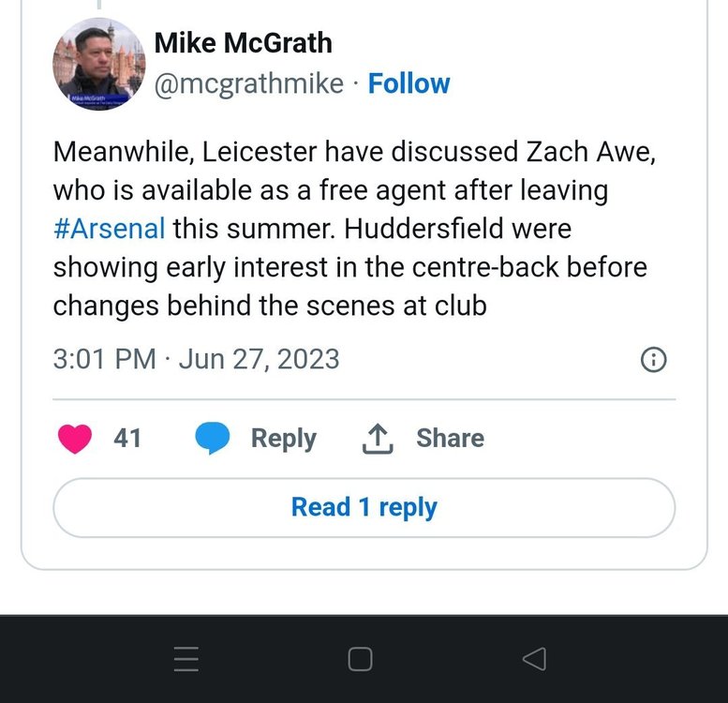Open the tweet info circle icon
728x703 pixels.
pos(654,359)
